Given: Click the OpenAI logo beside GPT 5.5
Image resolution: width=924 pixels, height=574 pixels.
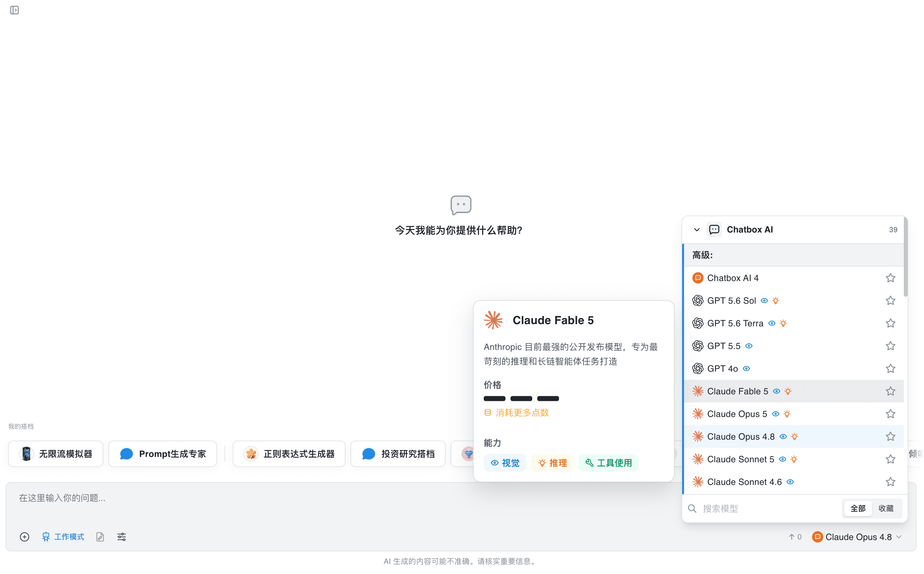Looking at the screenshot, I should pos(698,346).
